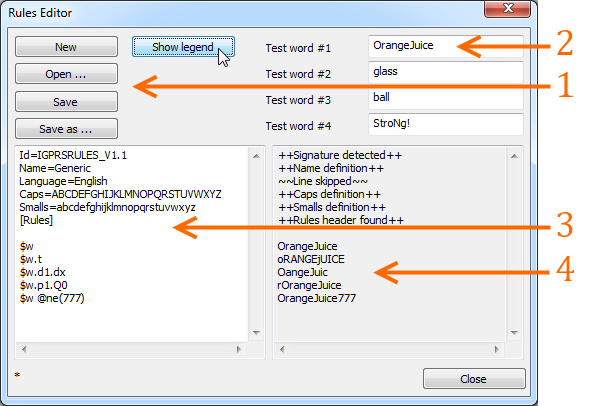590x406 pixels.
Task: Focus Test word #4 field containing StroNg!
Action: tap(446, 124)
